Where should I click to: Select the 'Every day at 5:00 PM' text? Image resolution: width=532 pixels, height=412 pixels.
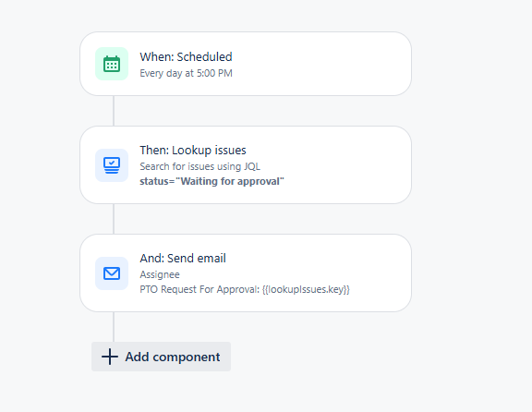[x=186, y=73]
